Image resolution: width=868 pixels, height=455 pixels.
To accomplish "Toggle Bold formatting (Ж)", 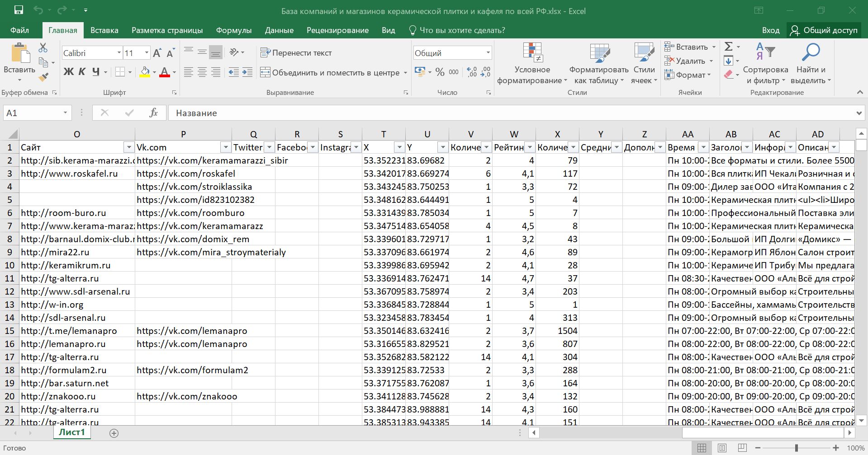I will coord(68,72).
